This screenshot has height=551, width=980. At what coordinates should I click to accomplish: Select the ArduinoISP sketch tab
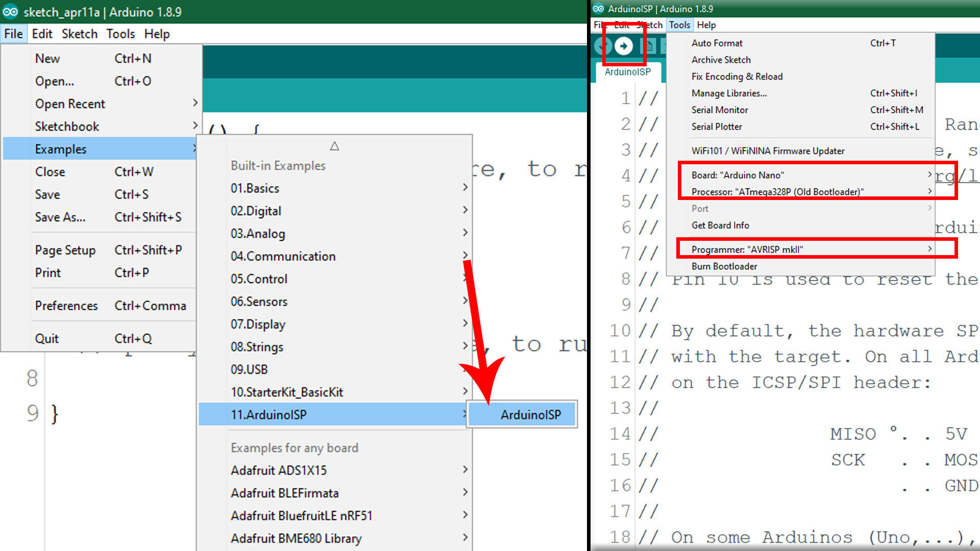628,72
